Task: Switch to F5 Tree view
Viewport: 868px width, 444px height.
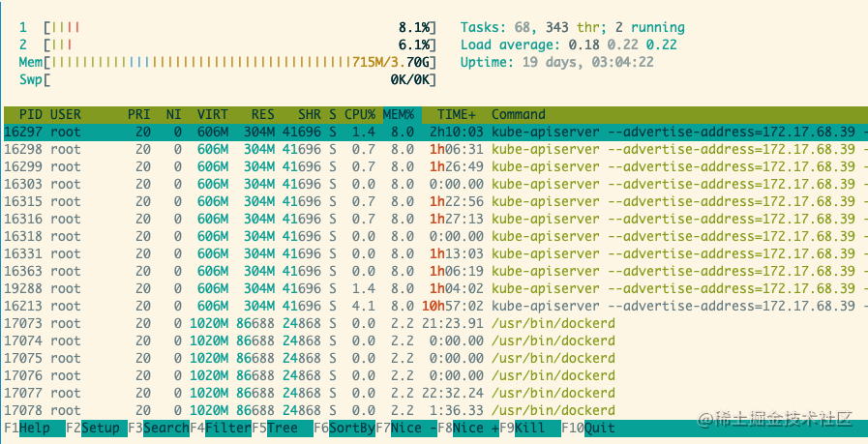Action: (x=283, y=429)
